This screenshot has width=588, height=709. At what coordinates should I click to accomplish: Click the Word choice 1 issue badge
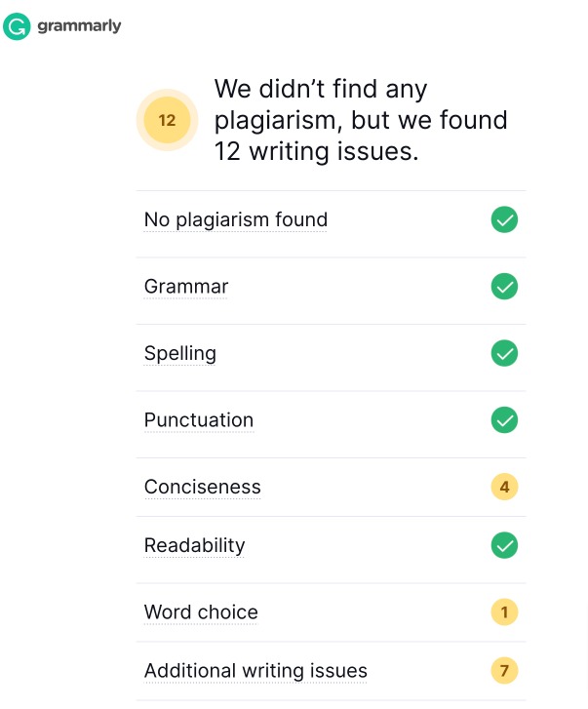tap(504, 612)
